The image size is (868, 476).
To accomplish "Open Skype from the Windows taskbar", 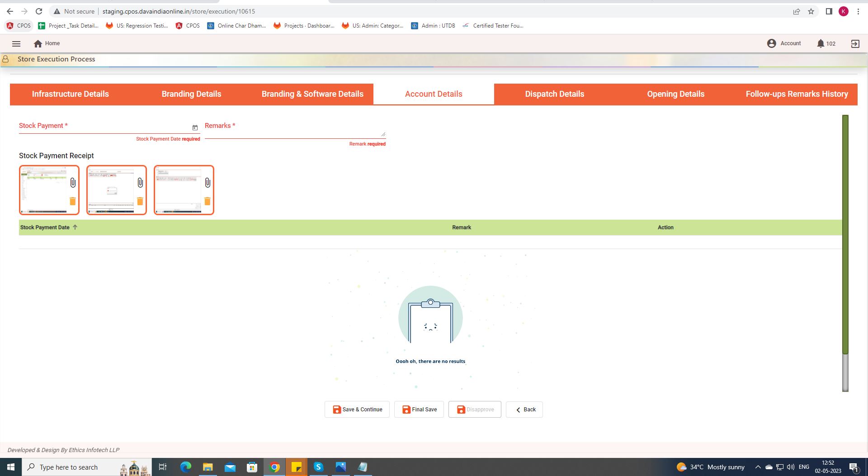I will click(x=319, y=467).
